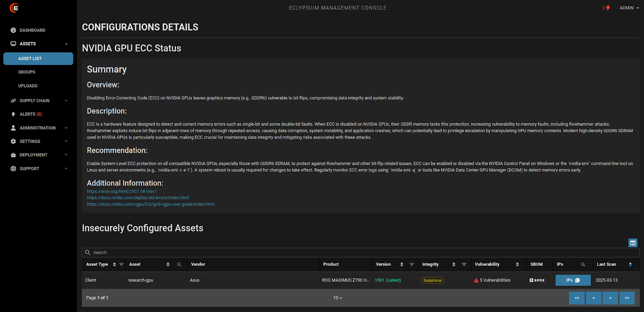Collapse the Assets menu chevron
The width and height of the screenshot is (644, 312).
click(66, 44)
